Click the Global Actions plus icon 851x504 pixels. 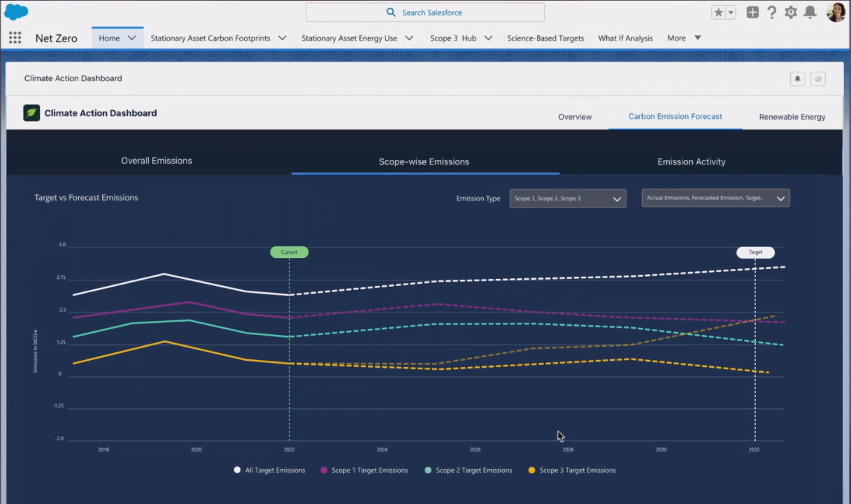click(x=752, y=12)
